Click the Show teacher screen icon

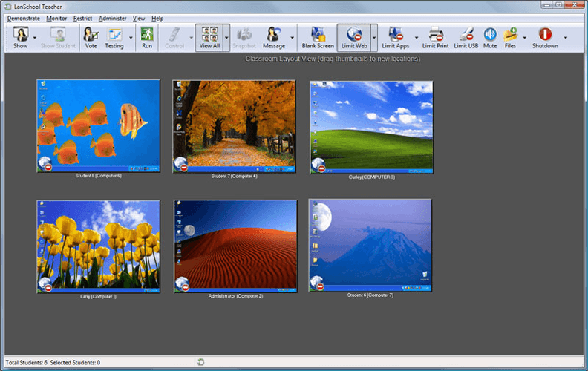pos(21,36)
